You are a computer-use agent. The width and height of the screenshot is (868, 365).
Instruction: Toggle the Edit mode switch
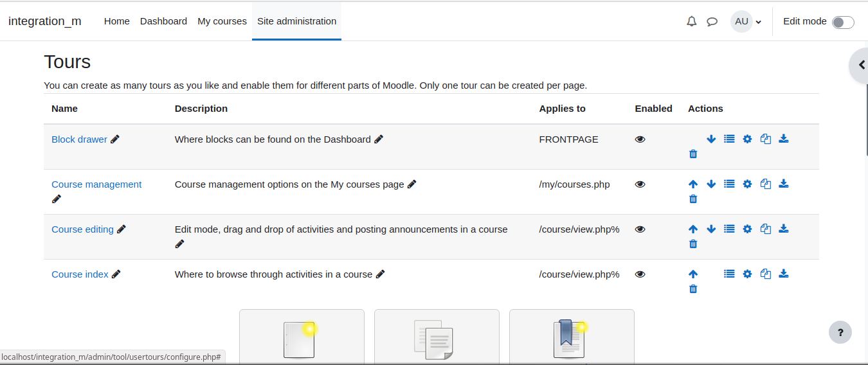843,22
